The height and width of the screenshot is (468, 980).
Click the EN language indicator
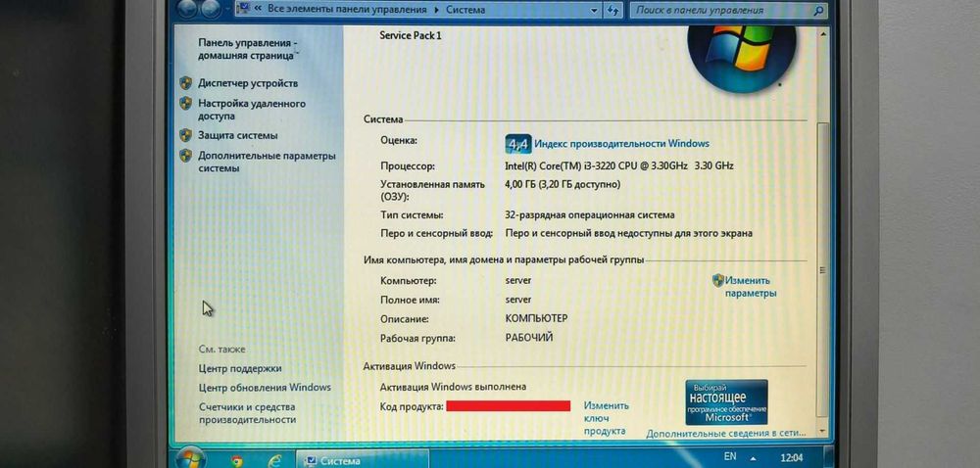(x=729, y=457)
